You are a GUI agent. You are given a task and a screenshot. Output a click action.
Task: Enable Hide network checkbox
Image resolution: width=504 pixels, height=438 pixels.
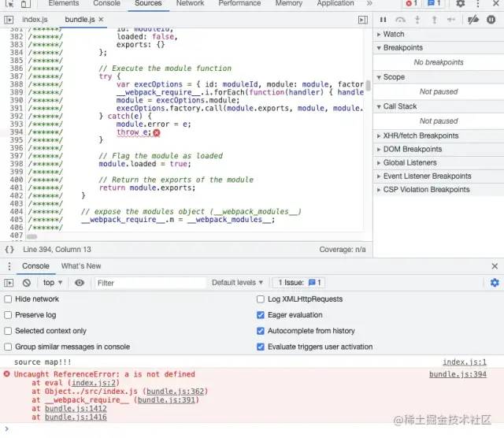click(x=8, y=299)
